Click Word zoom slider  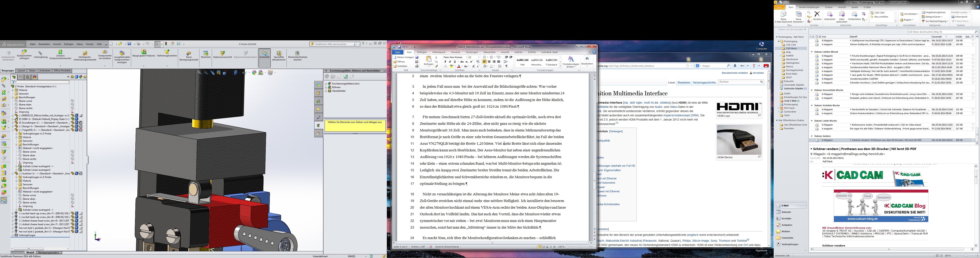pos(579,247)
